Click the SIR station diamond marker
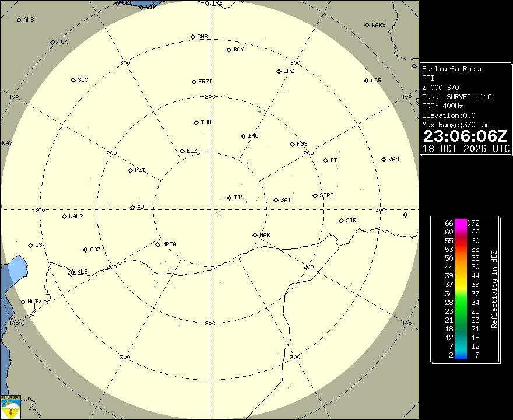Screen dimensions: 513x420 (341, 221)
